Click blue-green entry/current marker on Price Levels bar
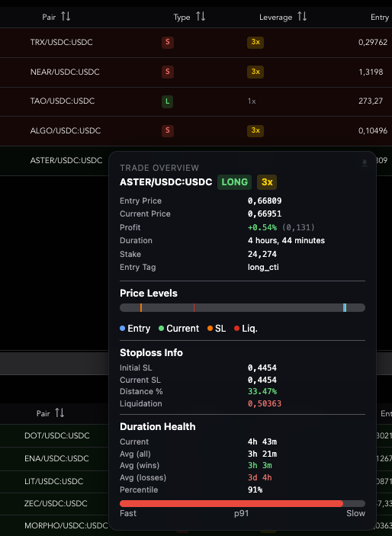Image resolution: width=392 pixels, height=536 pixels. click(345, 308)
